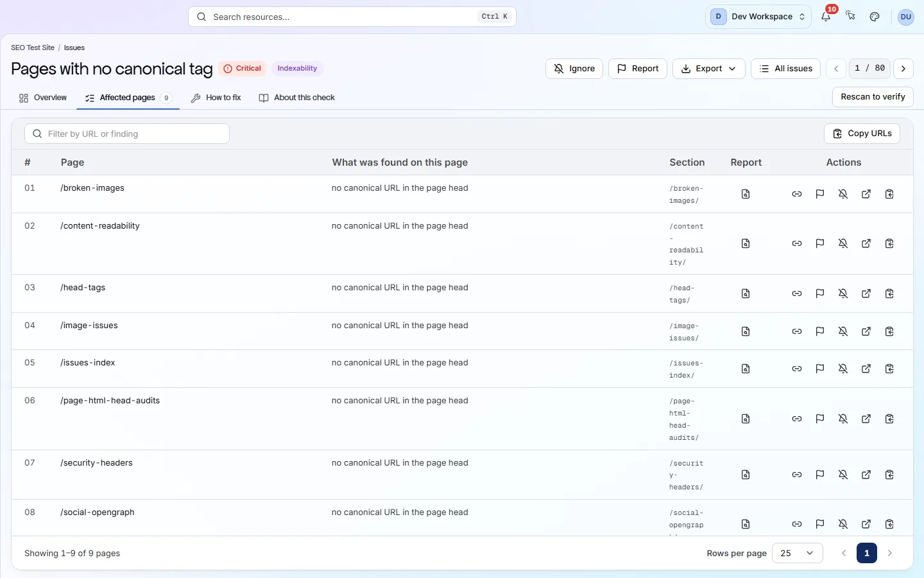The height and width of the screenshot is (578, 924).
Task: Click the /page-html-head-audits page path
Action: tap(110, 401)
